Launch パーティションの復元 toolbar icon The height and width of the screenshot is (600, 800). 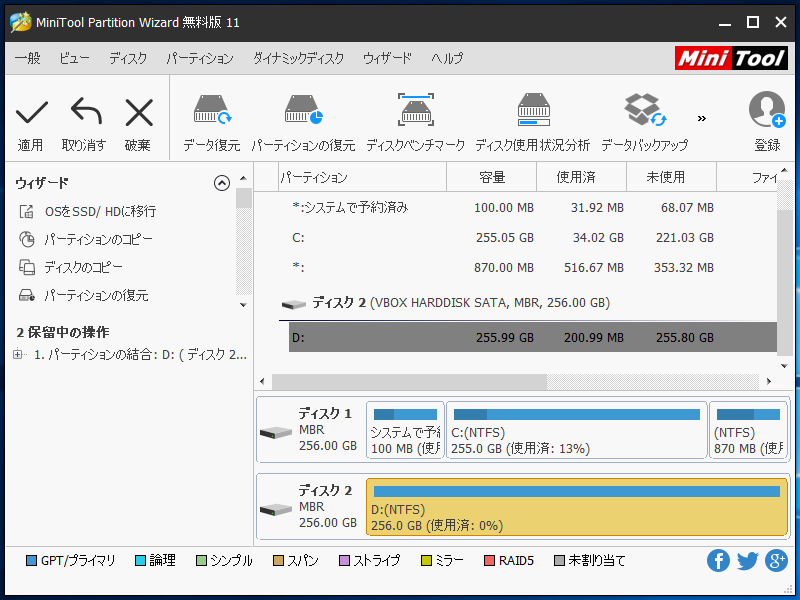coord(303,122)
